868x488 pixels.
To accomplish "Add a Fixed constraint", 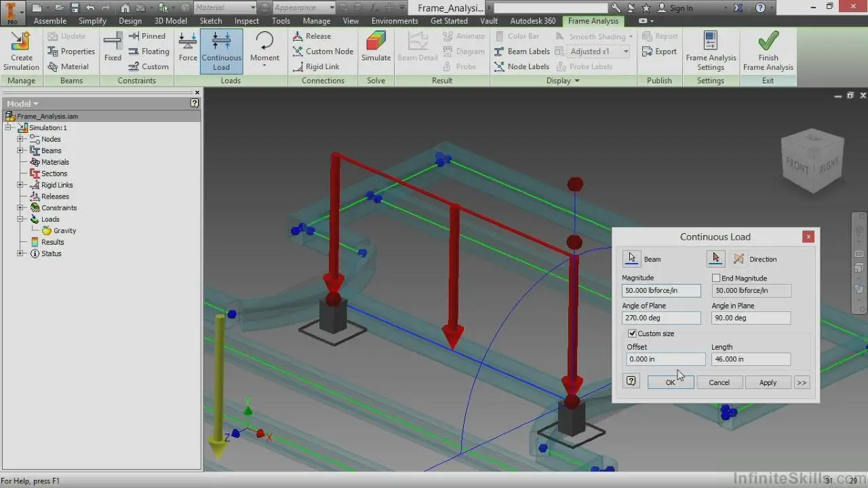I will coord(113,46).
